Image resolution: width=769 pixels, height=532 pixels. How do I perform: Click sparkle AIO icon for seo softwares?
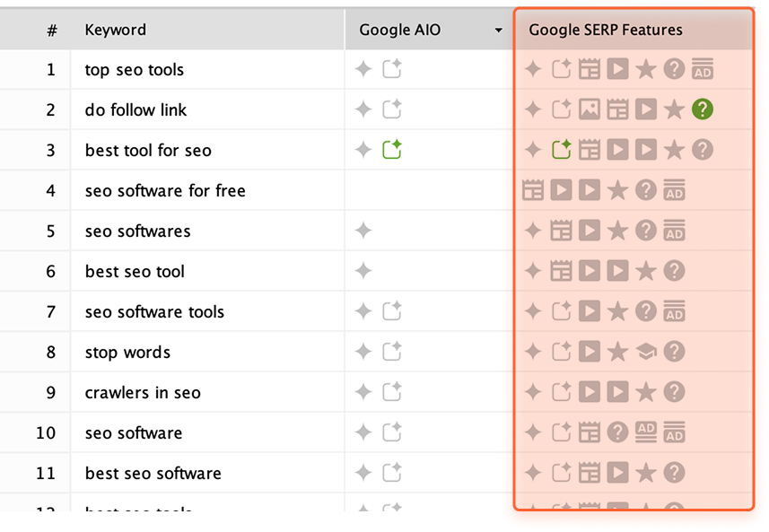(x=363, y=230)
